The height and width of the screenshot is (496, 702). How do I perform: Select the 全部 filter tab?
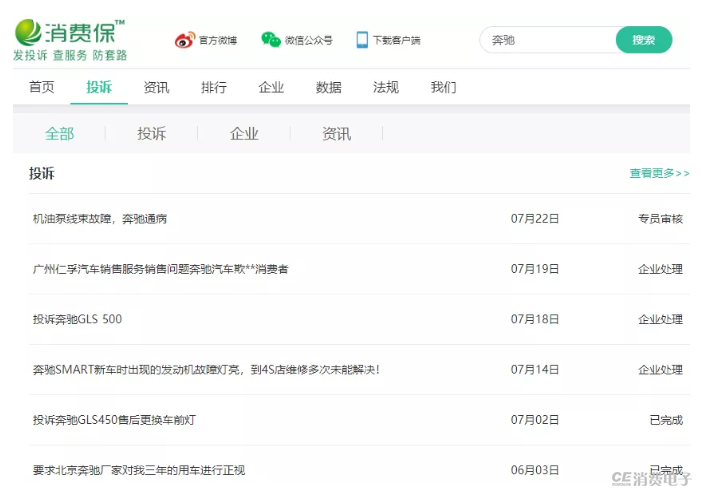pos(60,133)
